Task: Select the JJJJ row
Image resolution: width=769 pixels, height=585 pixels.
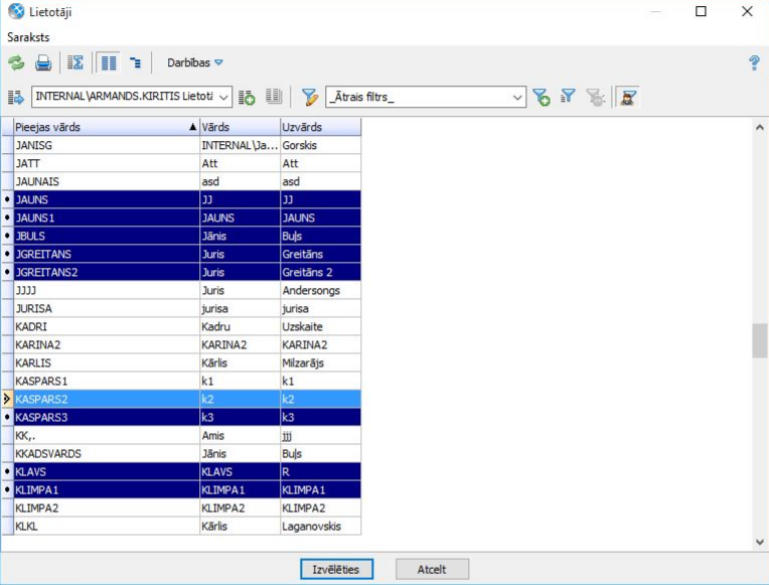Action: click(x=187, y=290)
